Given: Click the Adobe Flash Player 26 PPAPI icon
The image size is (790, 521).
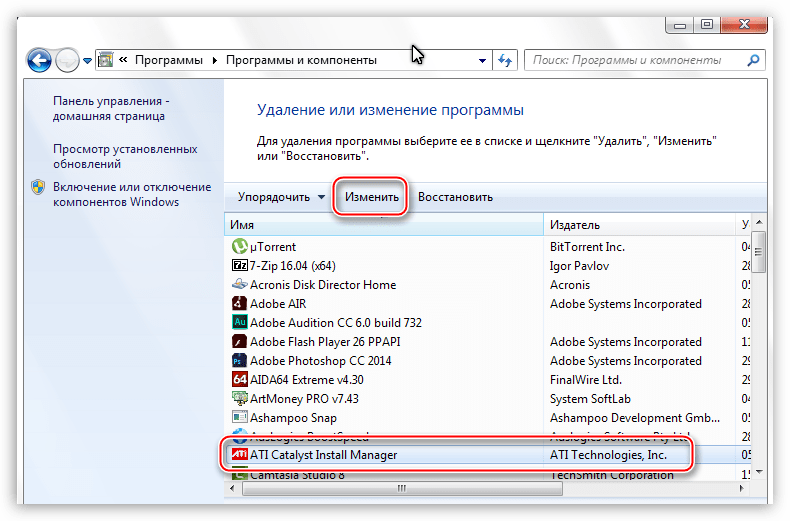Looking at the screenshot, I should (x=239, y=341).
